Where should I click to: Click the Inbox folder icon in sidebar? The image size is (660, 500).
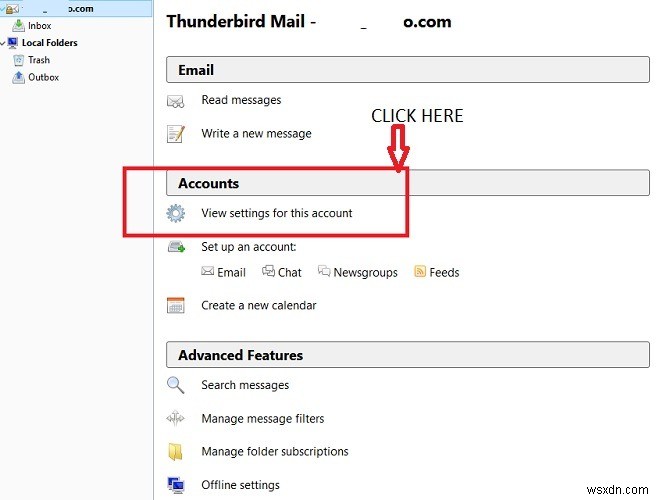coord(19,26)
